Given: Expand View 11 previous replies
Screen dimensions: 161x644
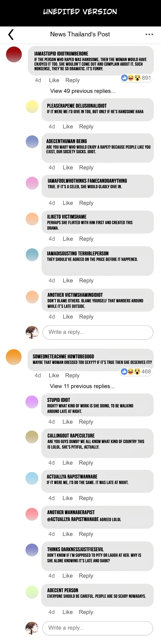Looking at the screenshot, I should coord(83,386).
